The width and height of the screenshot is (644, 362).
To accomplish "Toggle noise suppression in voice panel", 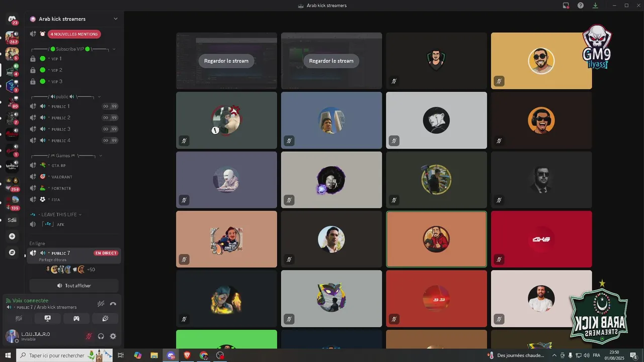I will click(101, 304).
